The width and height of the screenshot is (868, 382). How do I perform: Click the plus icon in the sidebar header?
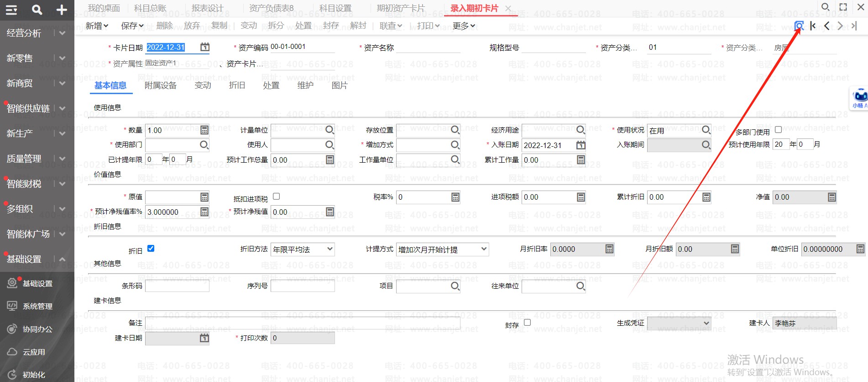tap(62, 10)
